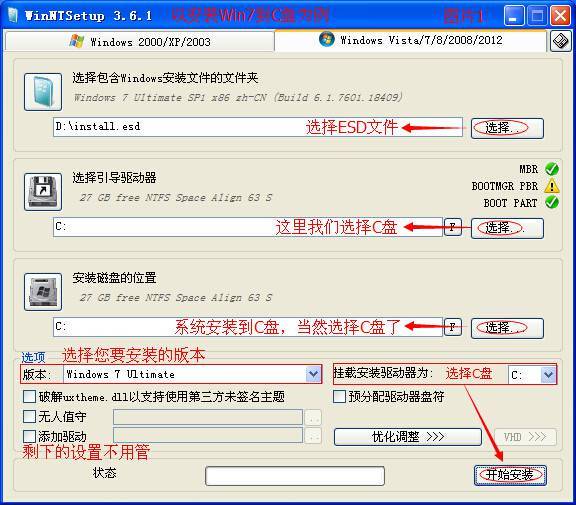This screenshot has height=505, width=576.
Task: Click 开始安装 to start installation
Action: [510, 475]
